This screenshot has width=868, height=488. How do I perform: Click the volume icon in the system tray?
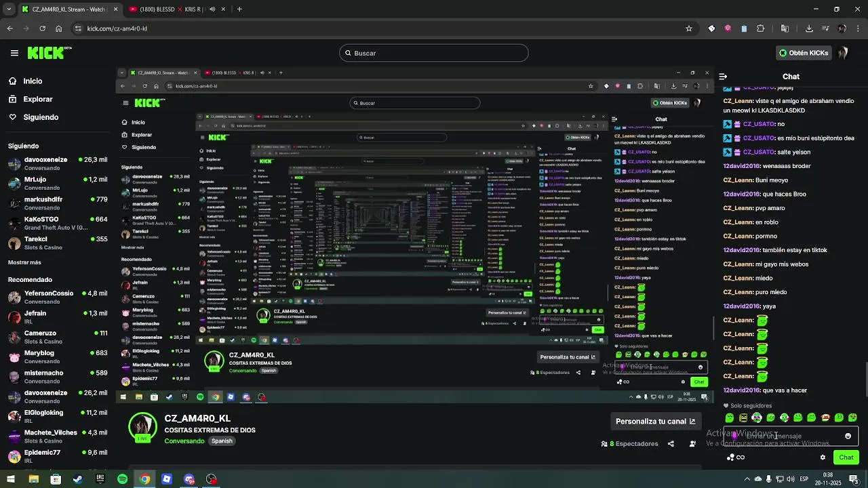coord(790,479)
